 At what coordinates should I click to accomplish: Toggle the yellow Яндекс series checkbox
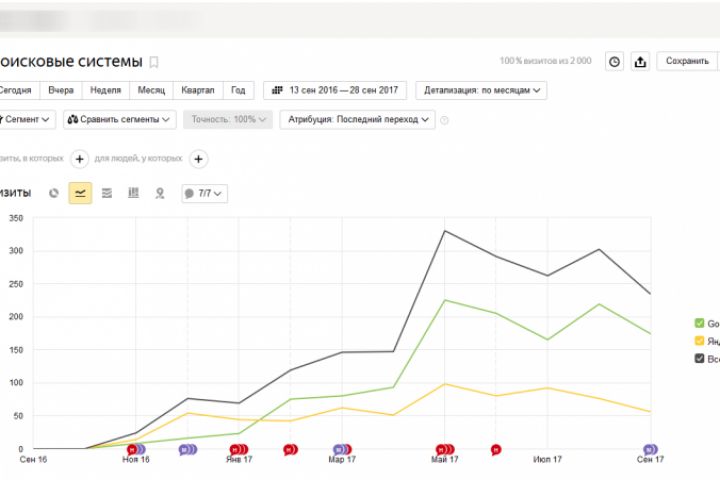click(699, 340)
